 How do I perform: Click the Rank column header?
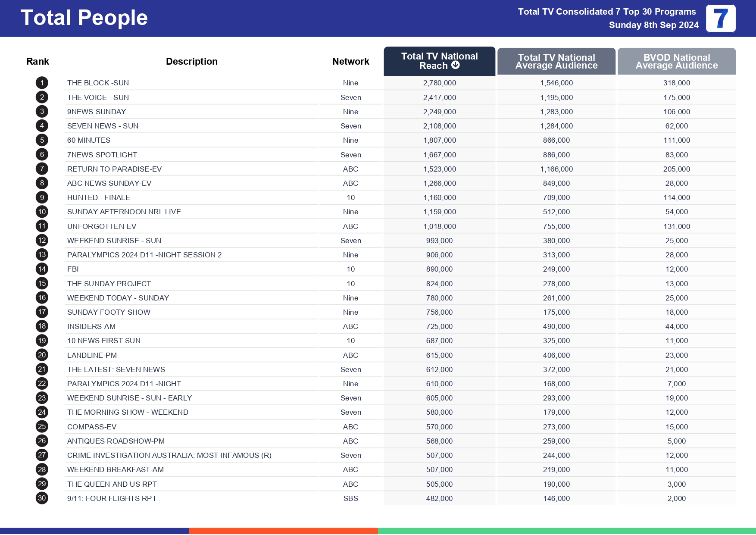click(x=37, y=62)
